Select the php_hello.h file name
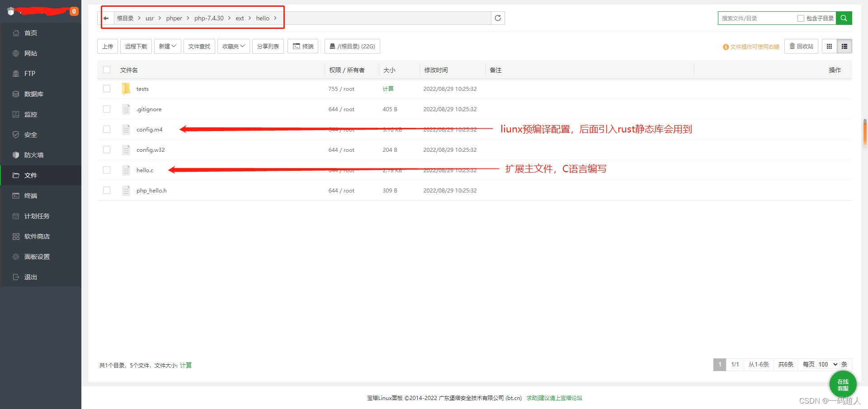The image size is (868, 409). [151, 190]
